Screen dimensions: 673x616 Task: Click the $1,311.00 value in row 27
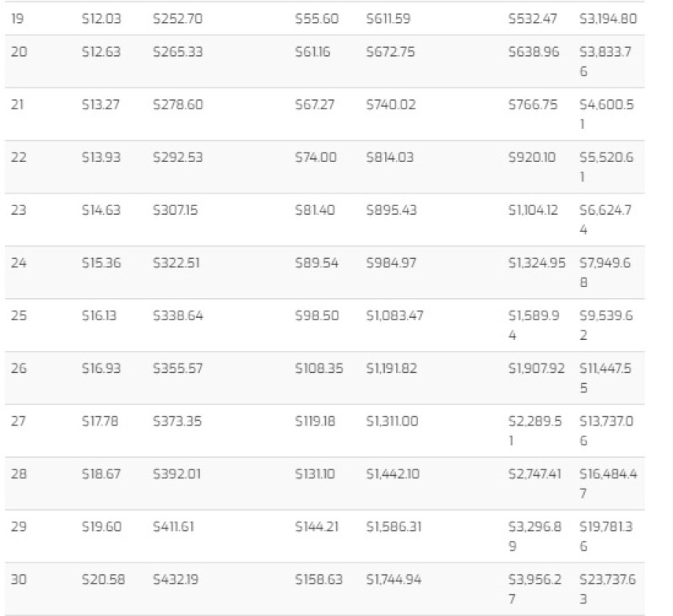click(x=392, y=421)
